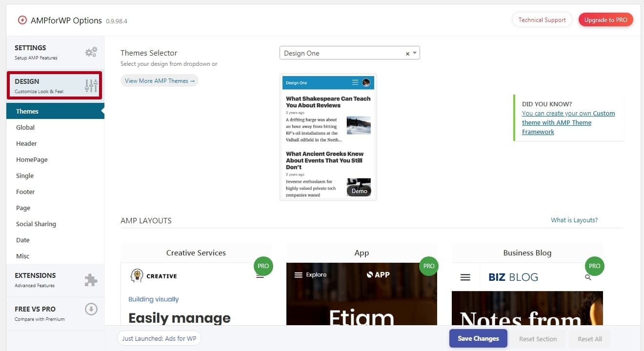This screenshot has width=644, height=351.
Task: Click the Themes Selector label
Action: pyautogui.click(x=149, y=53)
